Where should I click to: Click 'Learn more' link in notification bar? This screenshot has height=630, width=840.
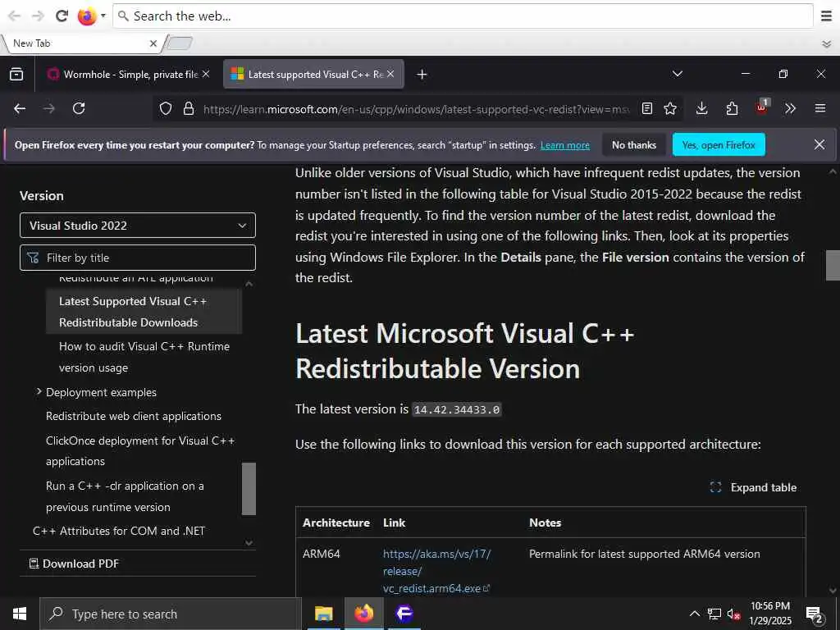point(564,145)
